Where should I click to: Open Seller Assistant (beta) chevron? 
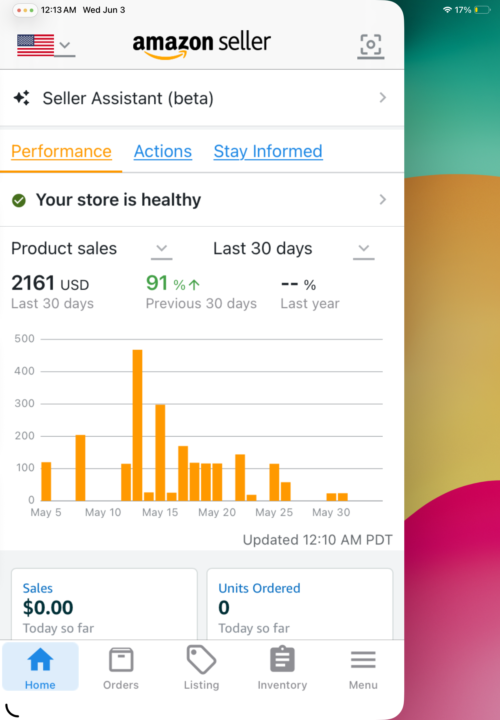tap(382, 98)
